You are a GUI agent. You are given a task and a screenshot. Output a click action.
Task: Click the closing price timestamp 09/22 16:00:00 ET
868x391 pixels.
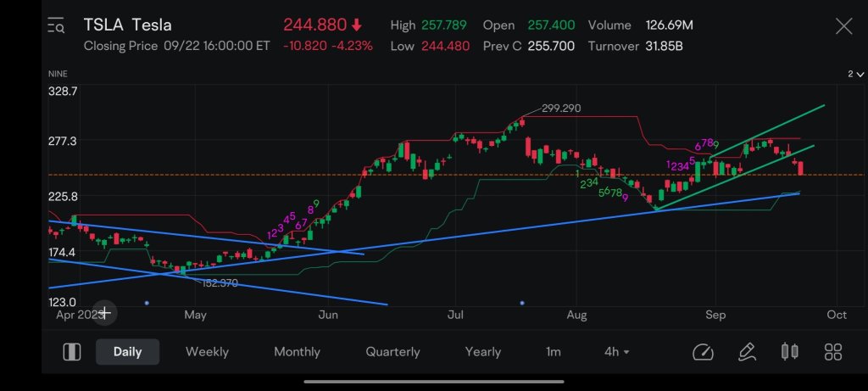coord(217,46)
